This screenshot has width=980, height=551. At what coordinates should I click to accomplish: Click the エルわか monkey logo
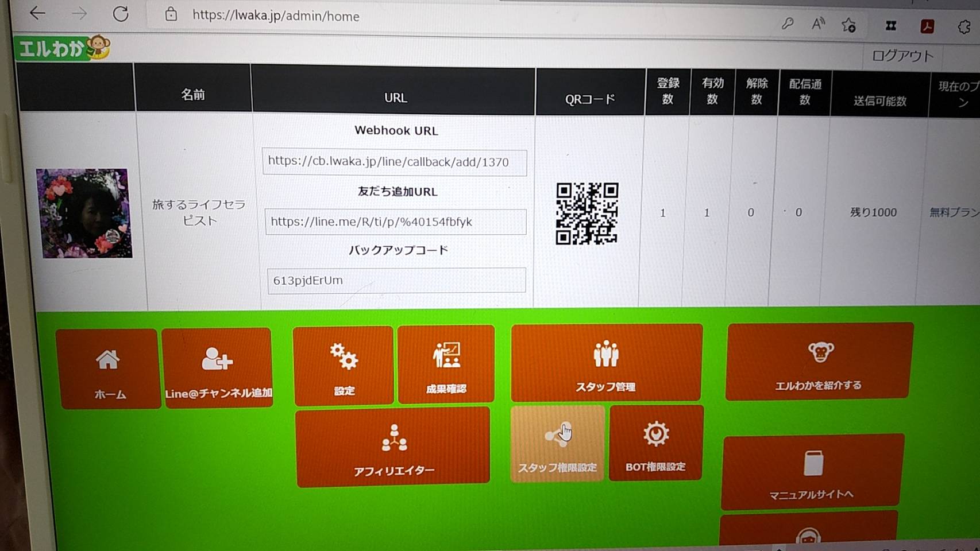(63, 48)
